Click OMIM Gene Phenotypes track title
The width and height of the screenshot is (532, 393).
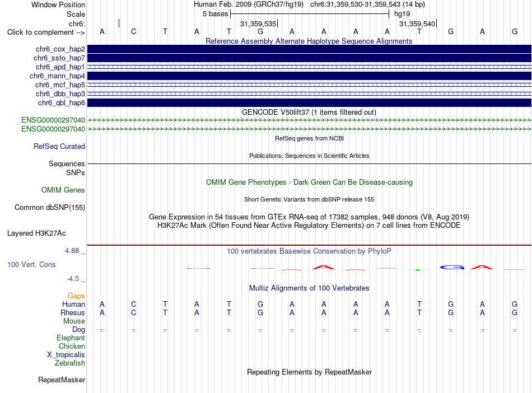click(309, 182)
